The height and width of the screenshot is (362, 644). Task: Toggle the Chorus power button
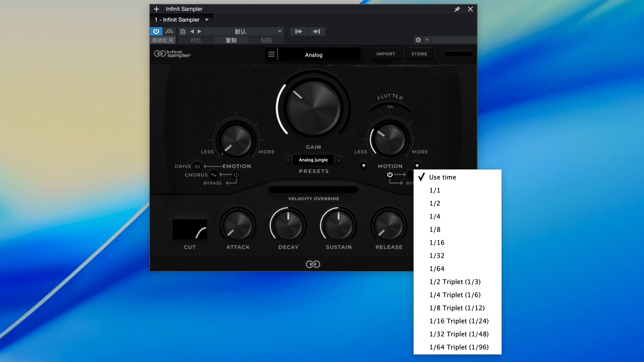click(236, 174)
